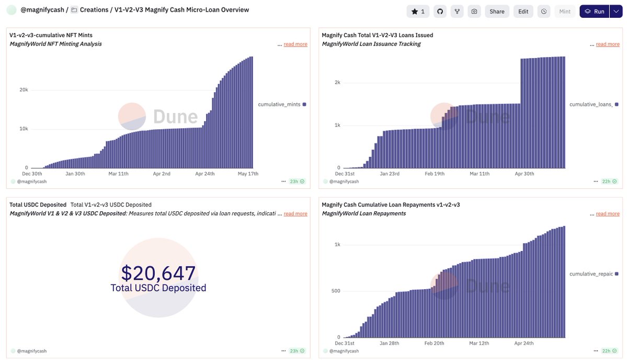Star this dashboard
The height and width of the screenshot is (364, 627).
418,12
